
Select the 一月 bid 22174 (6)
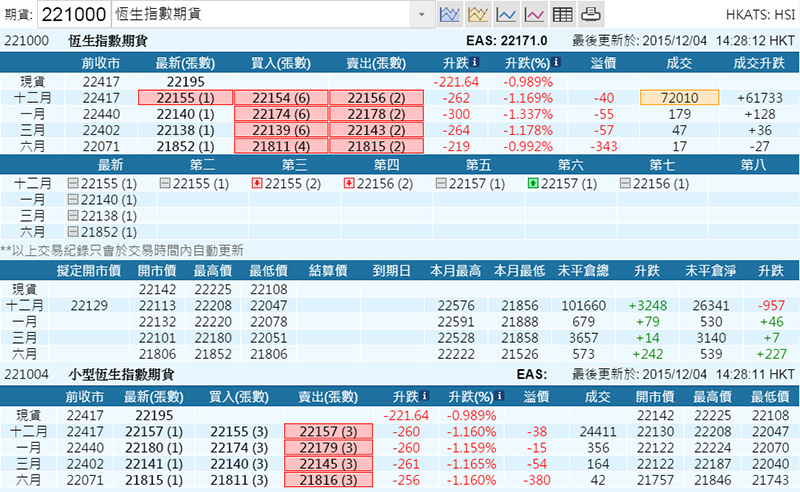click(281, 114)
